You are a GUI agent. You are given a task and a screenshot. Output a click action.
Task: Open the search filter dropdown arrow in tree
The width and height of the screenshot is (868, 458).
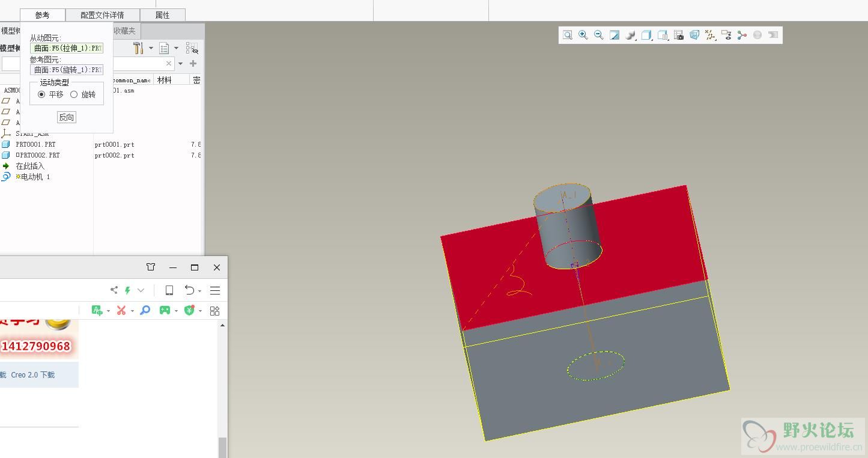tap(180, 64)
